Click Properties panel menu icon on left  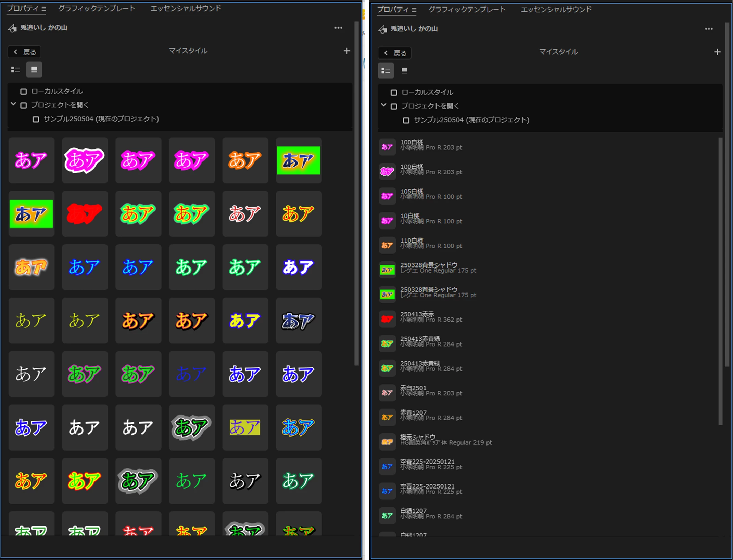coord(44,9)
